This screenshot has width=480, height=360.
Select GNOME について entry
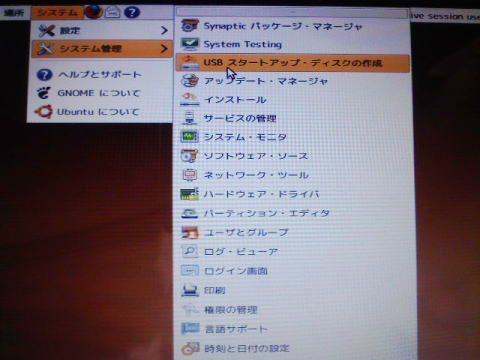(100, 93)
